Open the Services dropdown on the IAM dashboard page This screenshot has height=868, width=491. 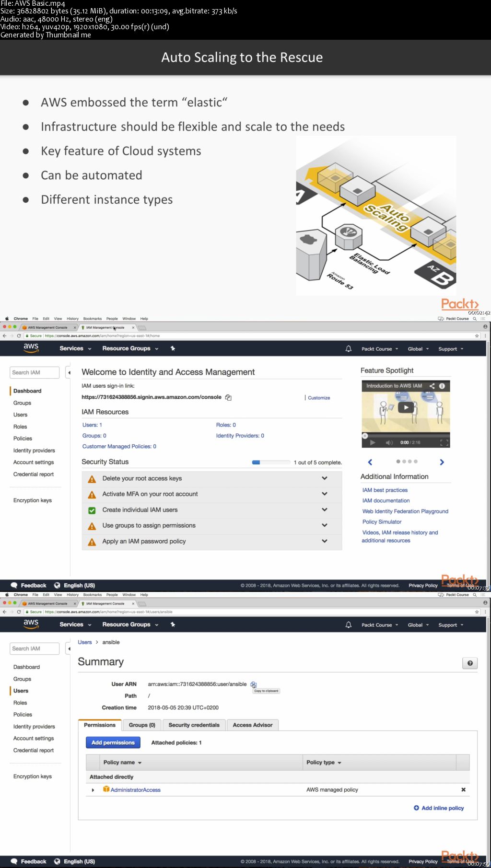(x=75, y=348)
